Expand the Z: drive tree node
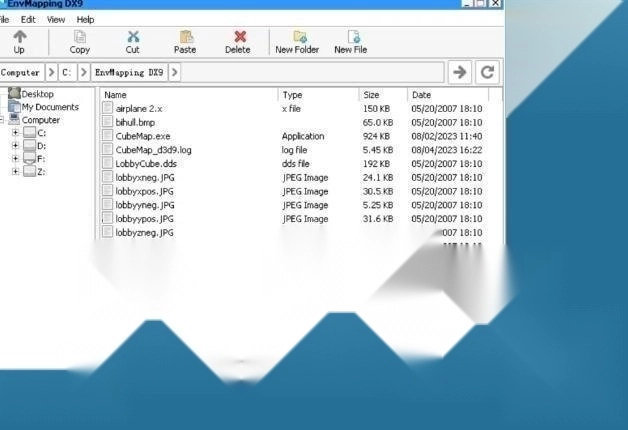This screenshot has height=430, width=628. (x=15, y=171)
